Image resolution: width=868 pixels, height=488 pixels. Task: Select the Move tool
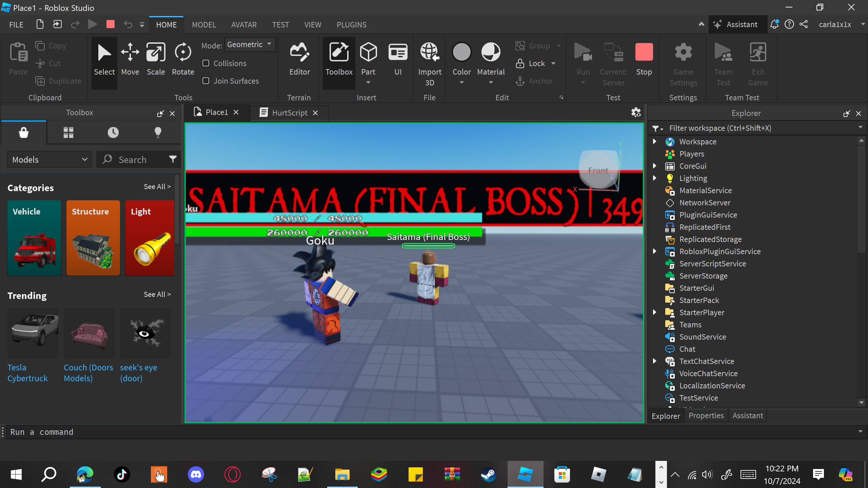click(130, 59)
